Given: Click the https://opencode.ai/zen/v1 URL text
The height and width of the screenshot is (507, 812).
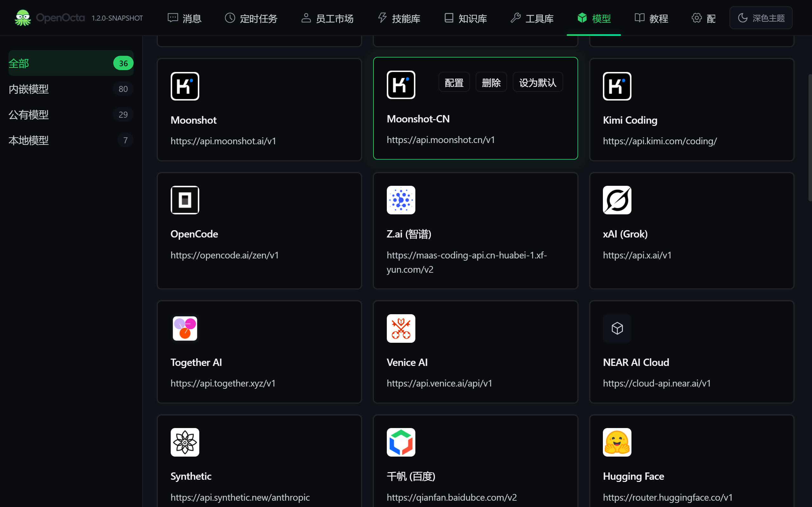Looking at the screenshot, I should tap(224, 255).
